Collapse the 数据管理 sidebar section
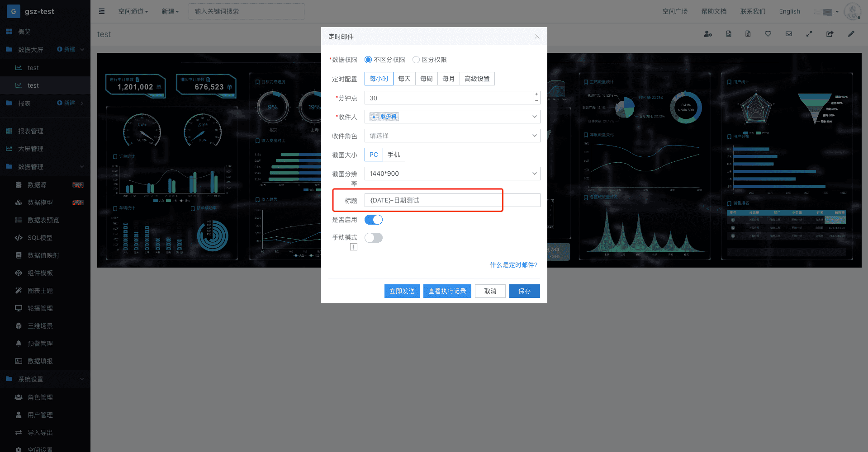 tap(82, 166)
